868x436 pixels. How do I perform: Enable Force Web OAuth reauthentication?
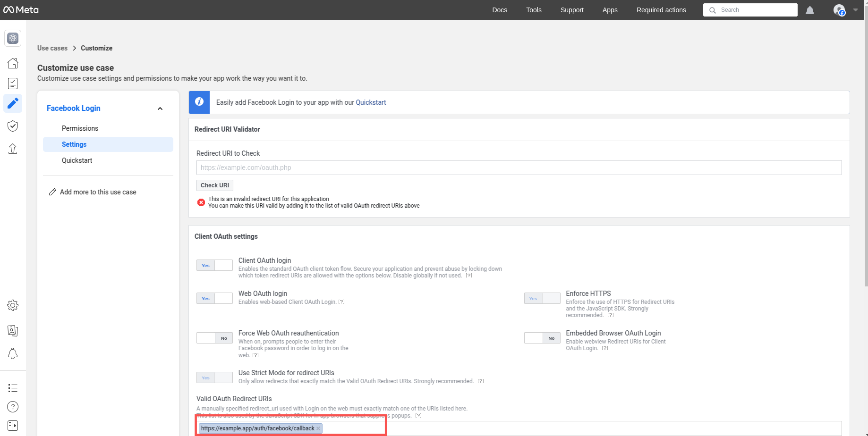coord(214,338)
